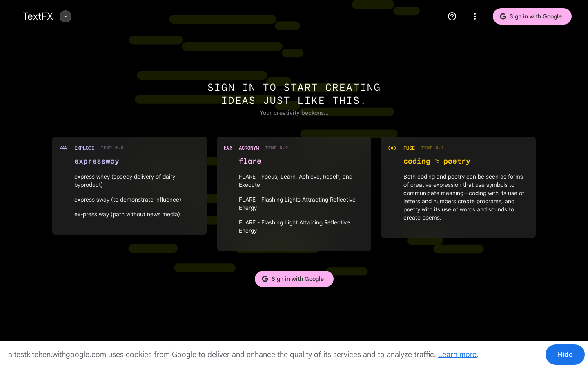
Task: Hide the cookie notice banner
Action: point(565,355)
